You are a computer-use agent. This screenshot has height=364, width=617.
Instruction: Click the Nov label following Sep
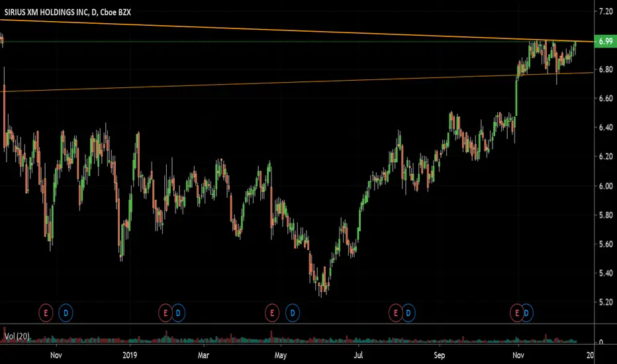pyautogui.click(x=518, y=355)
